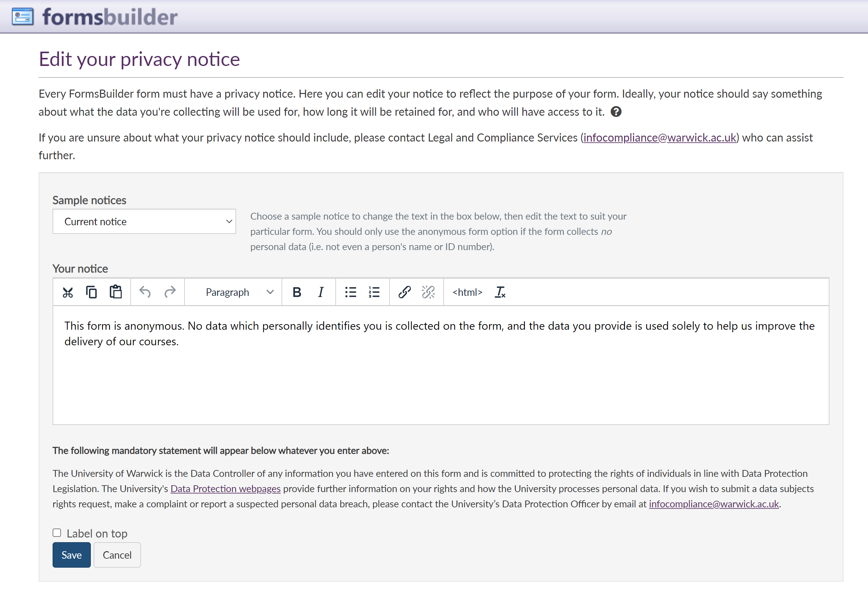Undo the last edit in the editor
868x605 pixels.
click(x=145, y=292)
